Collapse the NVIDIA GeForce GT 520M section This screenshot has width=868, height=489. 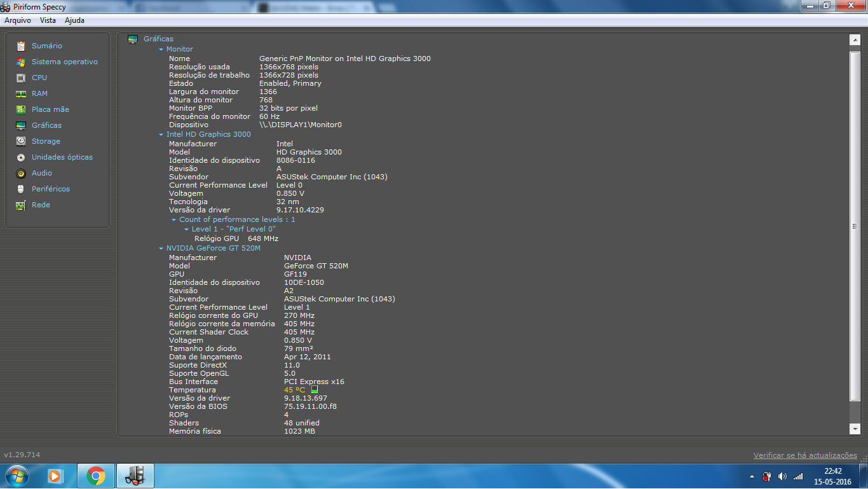(161, 249)
